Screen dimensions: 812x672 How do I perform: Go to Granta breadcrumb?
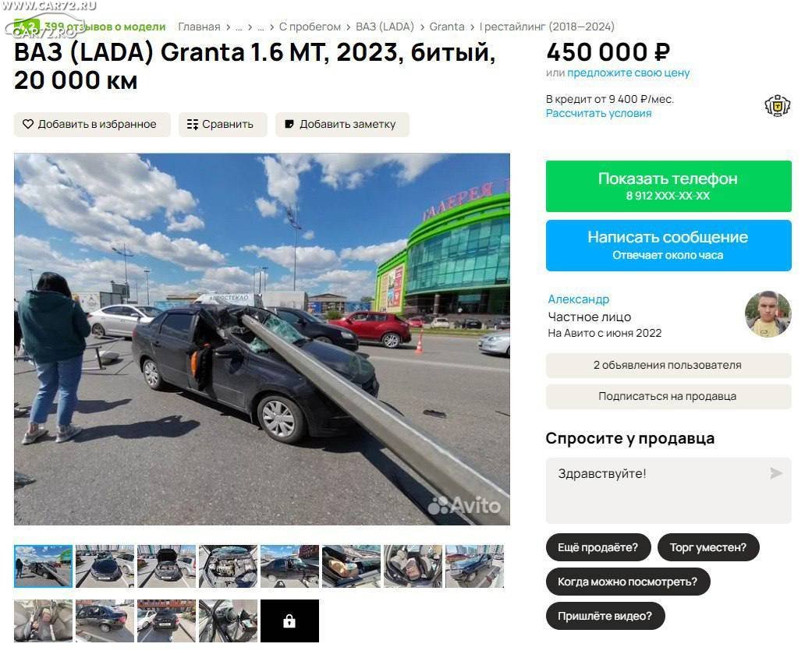tap(446, 27)
